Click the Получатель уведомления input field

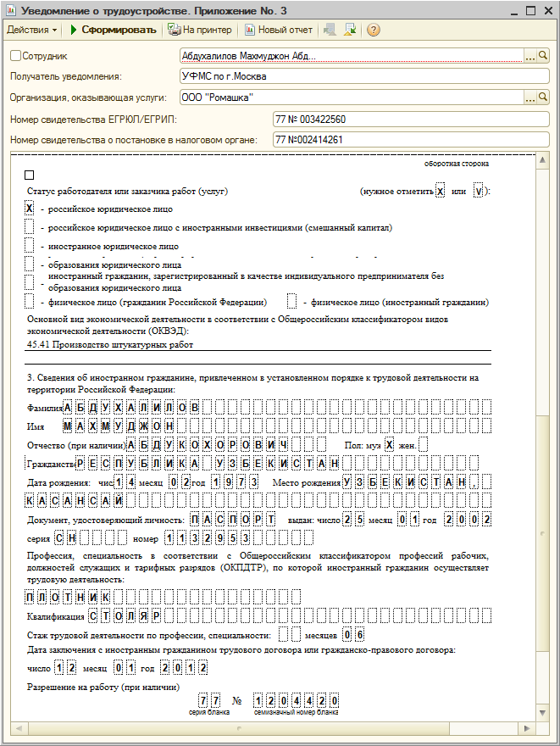pos(364,76)
